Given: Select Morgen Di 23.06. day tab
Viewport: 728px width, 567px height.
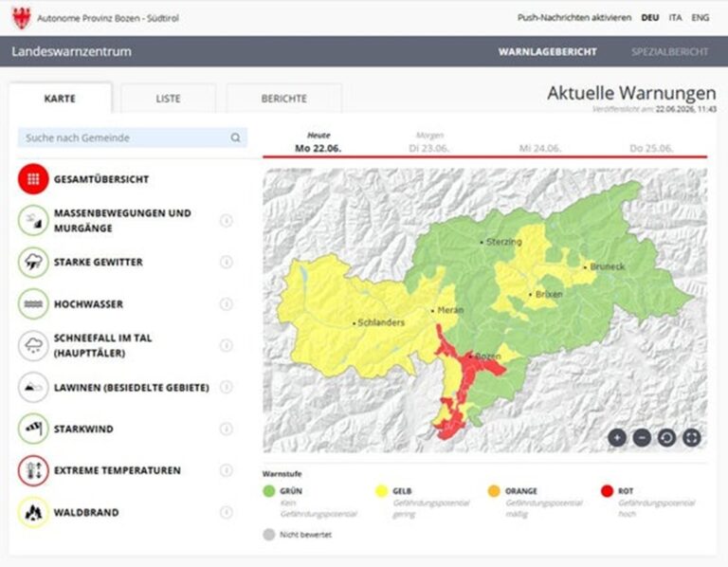Looking at the screenshot, I should point(429,142).
